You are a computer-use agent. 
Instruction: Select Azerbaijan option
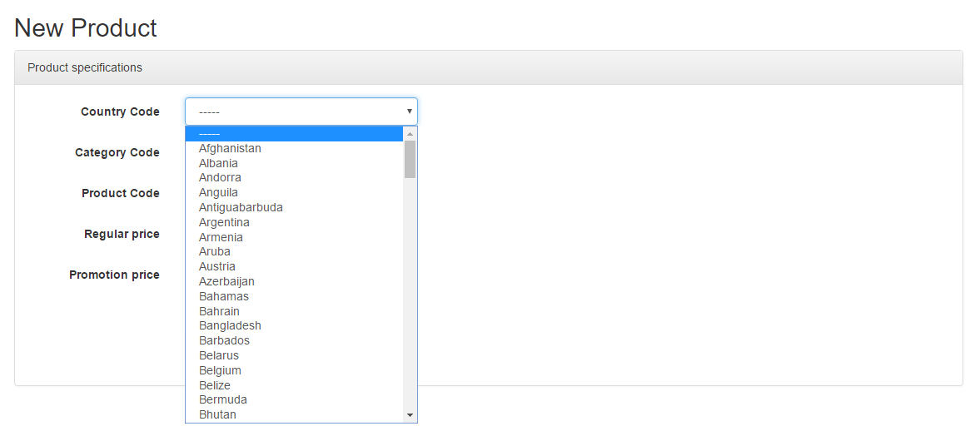(295, 282)
